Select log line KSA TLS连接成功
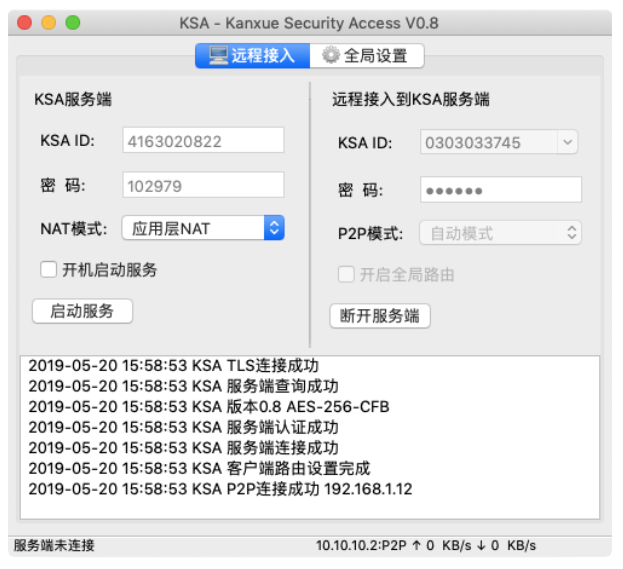The width and height of the screenshot is (623, 569). point(174,366)
